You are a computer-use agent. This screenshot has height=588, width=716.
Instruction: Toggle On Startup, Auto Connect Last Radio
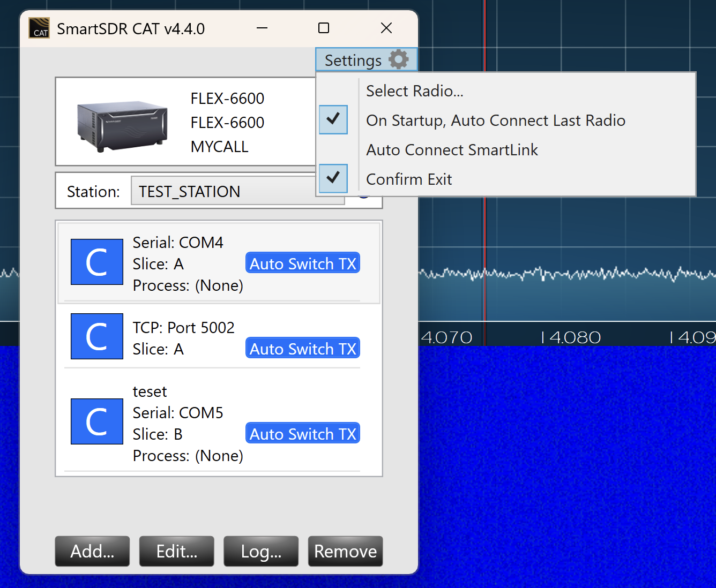pos(496,120)
